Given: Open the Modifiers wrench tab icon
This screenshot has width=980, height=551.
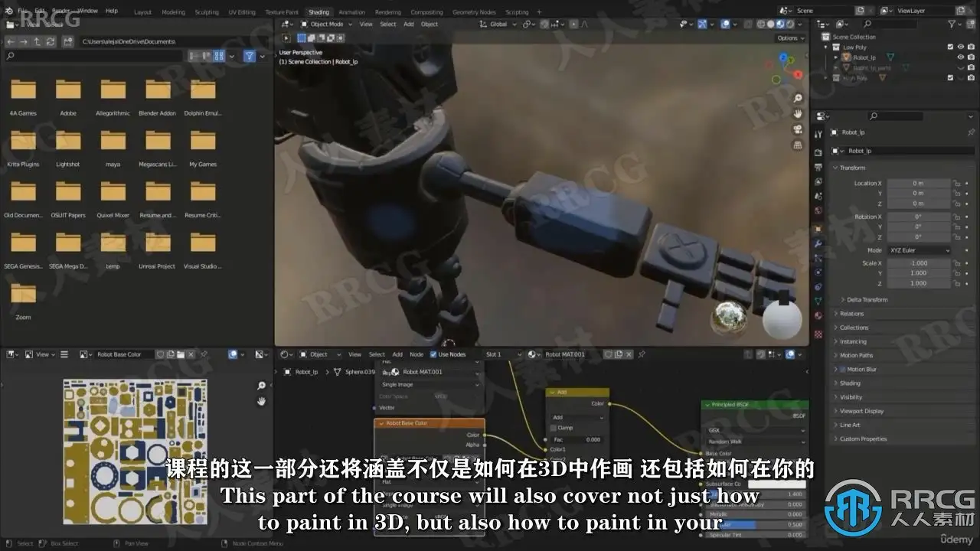Looking at the screenshot, I should tap(818, 243).
